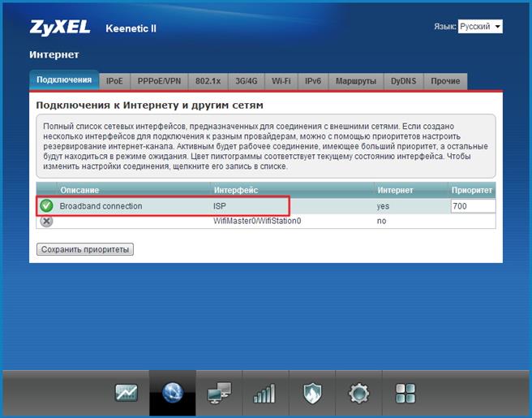The width and height of the screenshot is (532, 418).
Task: Open the Broadband connection entry
Action: [101, 206]
